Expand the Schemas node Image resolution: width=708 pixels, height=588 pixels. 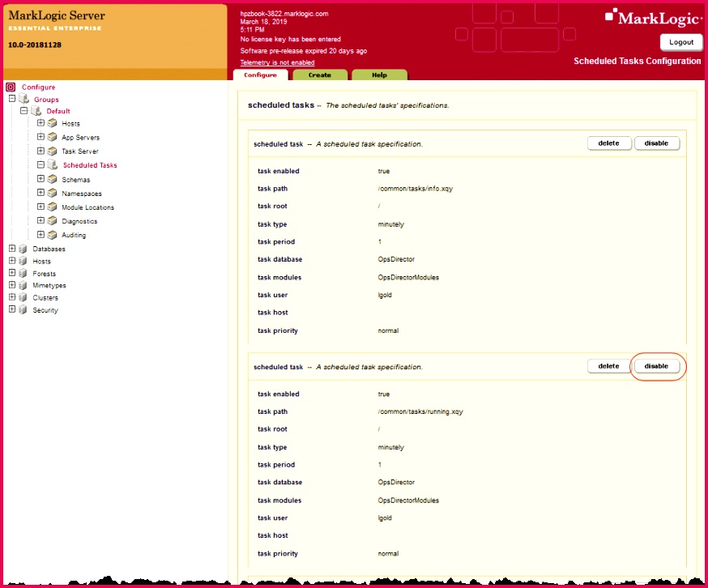point(41,178)
